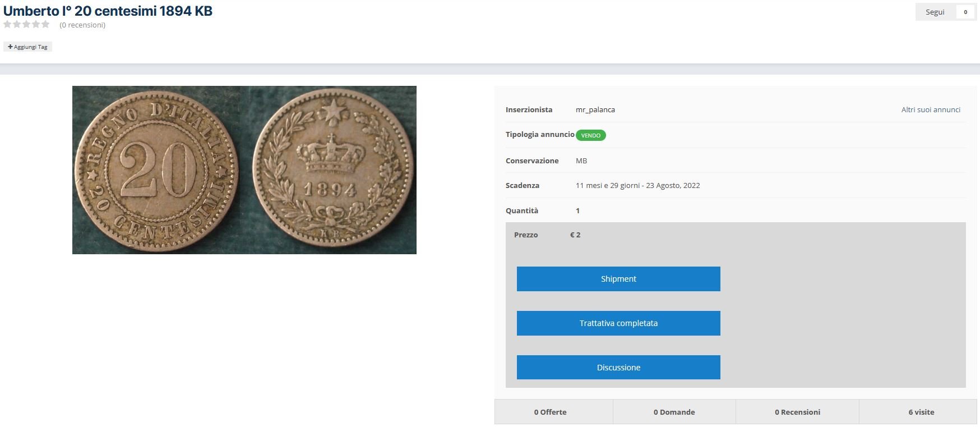The width and height of the screenshot is (980, 431).
Task: Click the Aggiungi Tag button
Action: point(27,47)
